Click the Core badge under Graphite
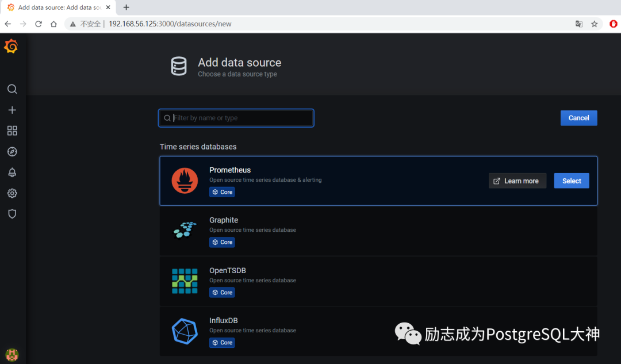This screenshot has height=364, width=621. (222, 242)
